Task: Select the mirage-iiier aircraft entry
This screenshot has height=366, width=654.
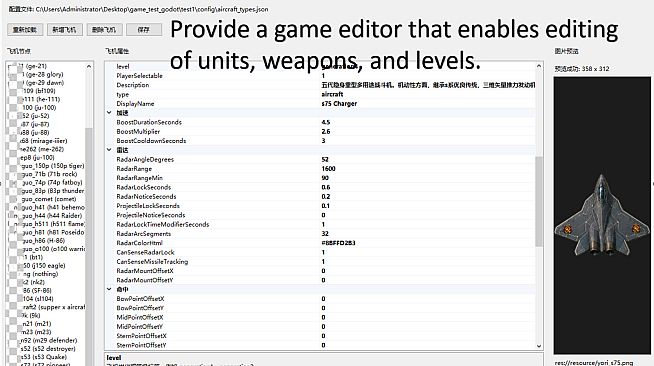Action: coord(43,141)
